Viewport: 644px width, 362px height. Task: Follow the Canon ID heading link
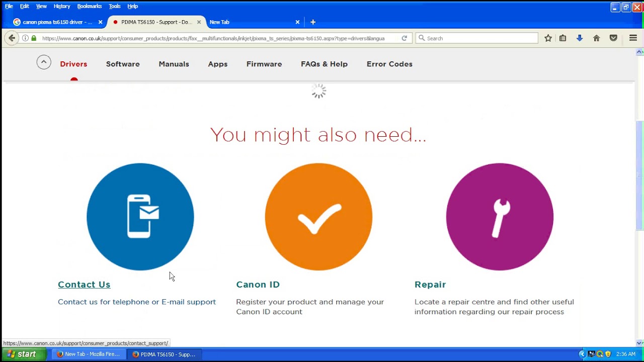coord(258,285)
